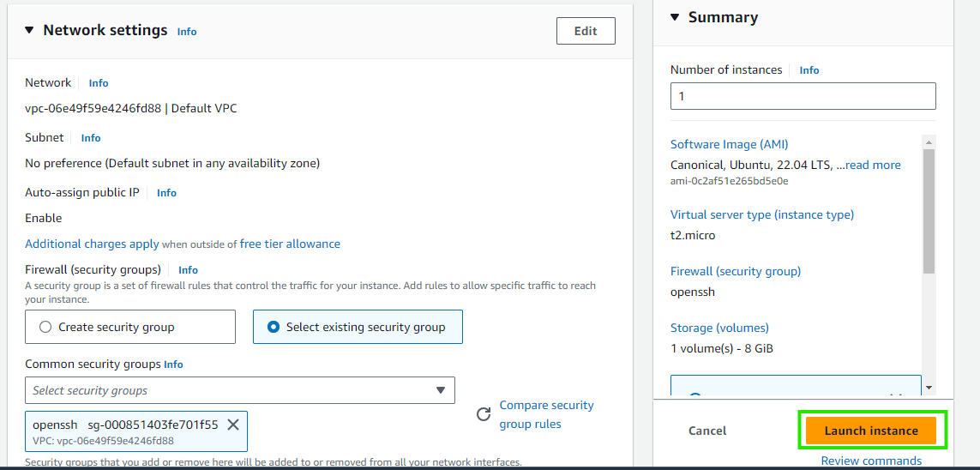Edit the Network settings
This screenshot has width=980, height=470.
coord(586,31)
